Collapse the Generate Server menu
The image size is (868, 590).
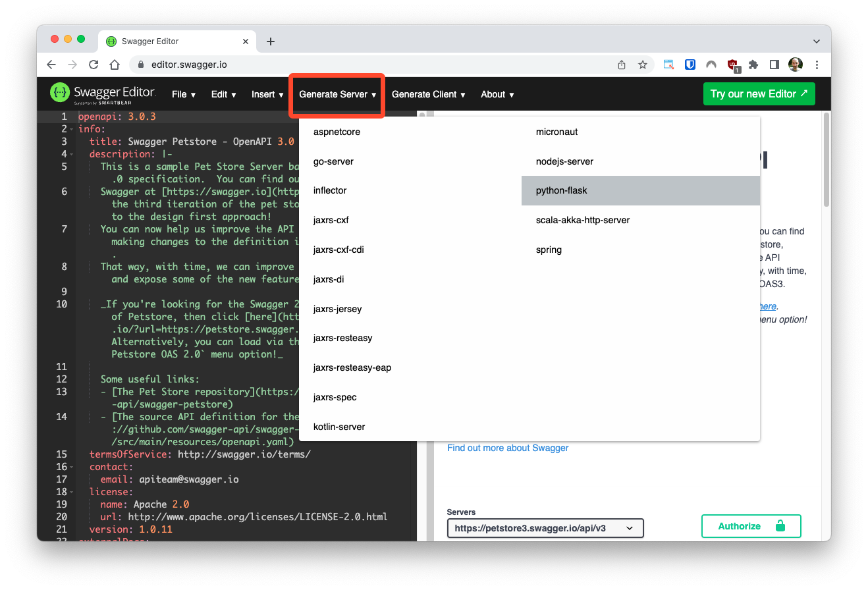[337, 94]
